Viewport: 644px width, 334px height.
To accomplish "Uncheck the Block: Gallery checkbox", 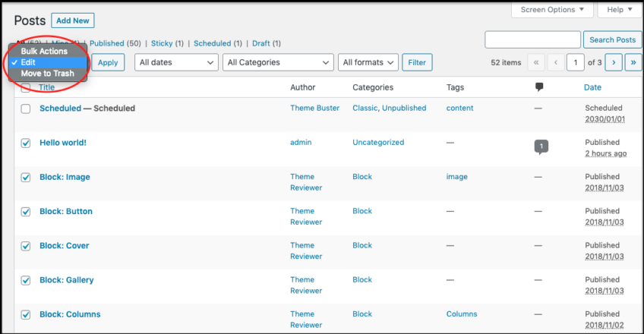I will pyautogui.click(x=26, y=280).
